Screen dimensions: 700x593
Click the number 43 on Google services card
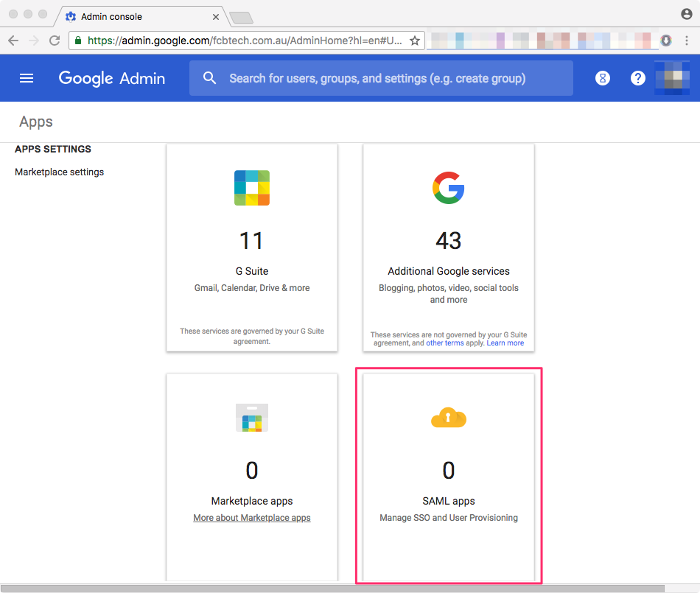449,241
